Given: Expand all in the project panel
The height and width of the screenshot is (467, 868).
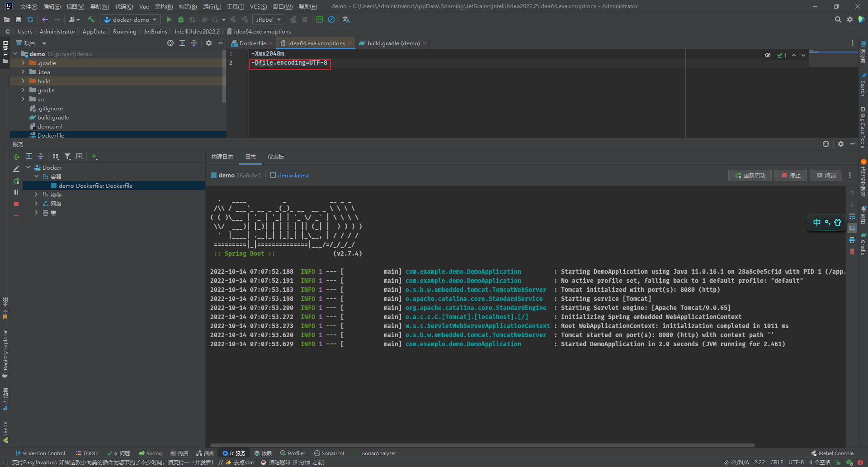Looking at the screenshot, I should pyautogui.click(x=182, y=43).
